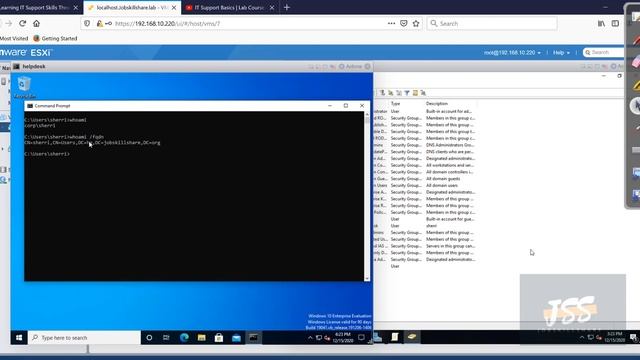Click the Firefox Search box
Image resolution: width=640 pixels, height=360 pixels.
(x=492, y=24)
